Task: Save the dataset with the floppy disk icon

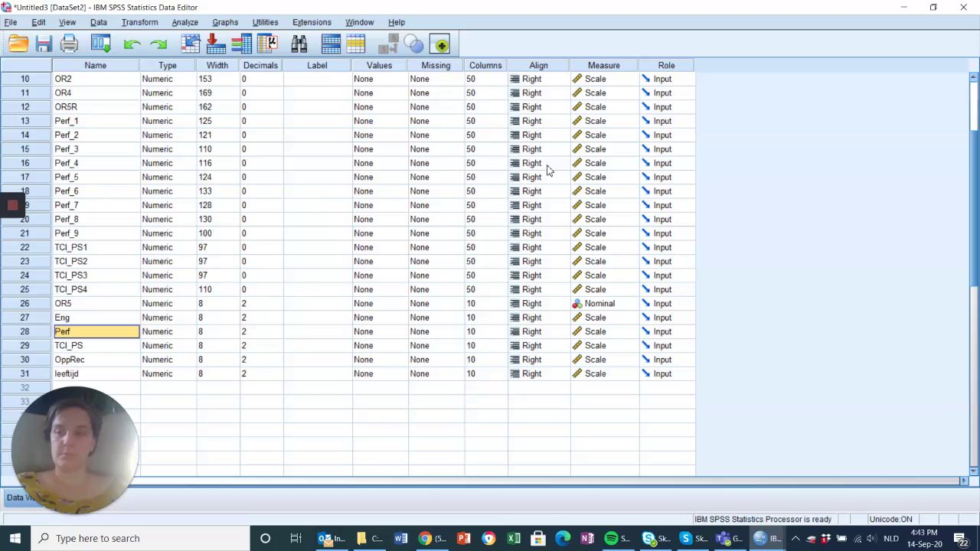Action: click(44, 44)
